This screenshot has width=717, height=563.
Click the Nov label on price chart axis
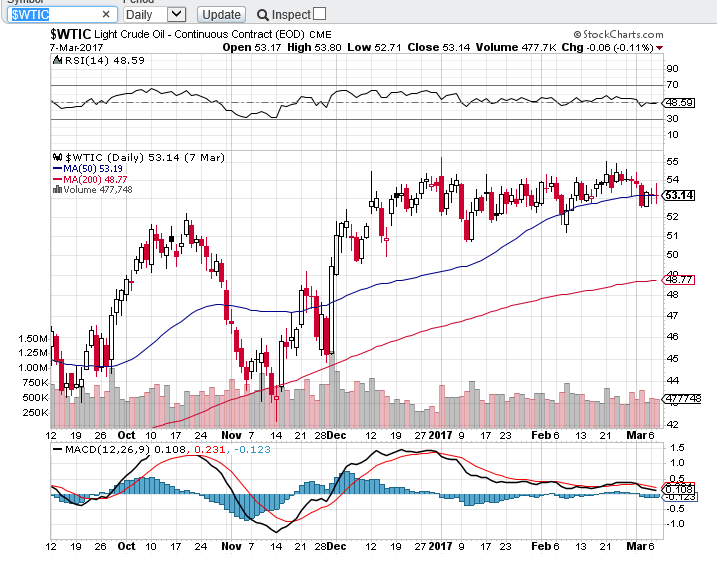click(231, 435)
